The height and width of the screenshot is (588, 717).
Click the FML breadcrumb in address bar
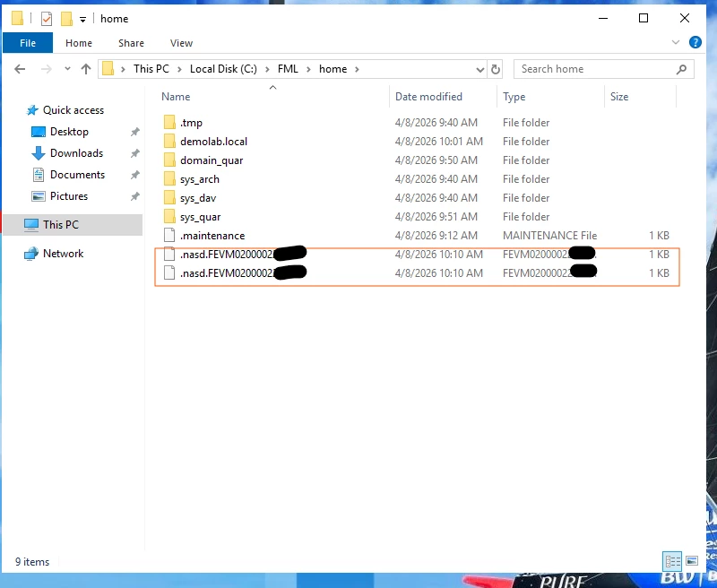click(288, 69)
